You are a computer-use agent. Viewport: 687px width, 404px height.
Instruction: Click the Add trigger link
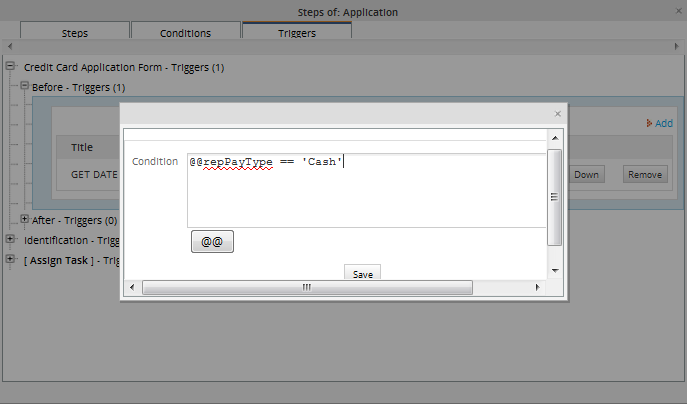(659, 123)
